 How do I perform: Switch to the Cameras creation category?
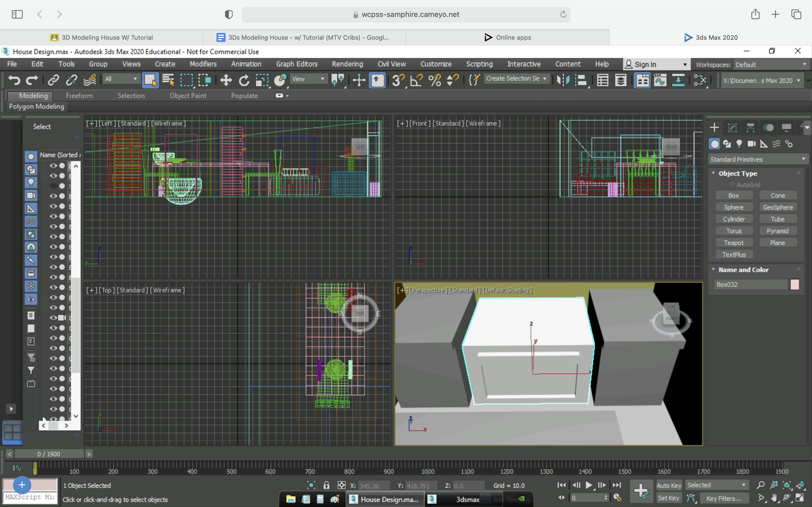click(x=752, y=144)
